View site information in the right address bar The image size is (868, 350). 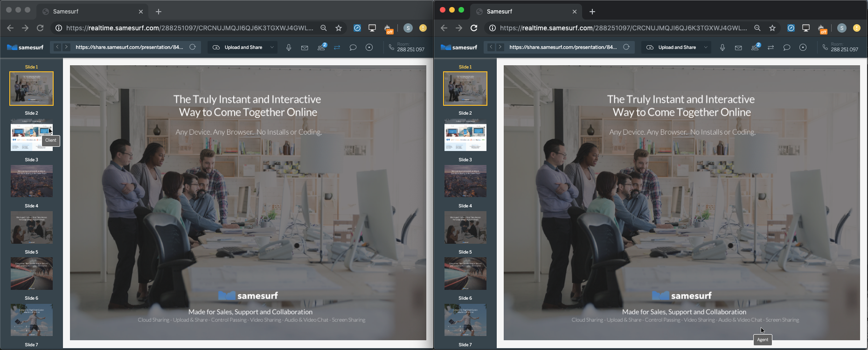(493, 28)
